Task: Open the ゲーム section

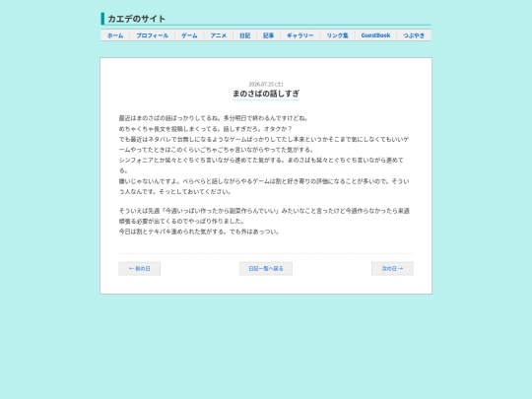Action: pyautogui.click(x=189, y=35)
